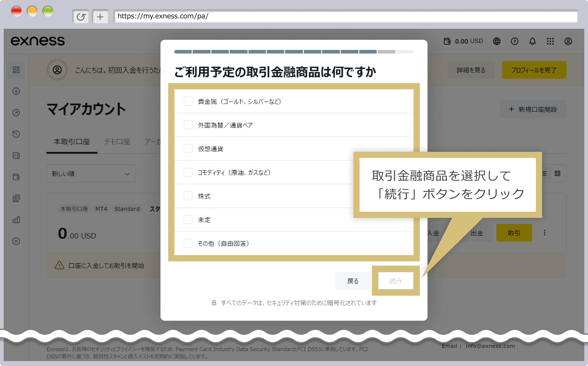Open the deposit sidebar icon
588x366 pixels.
(16, 91)
